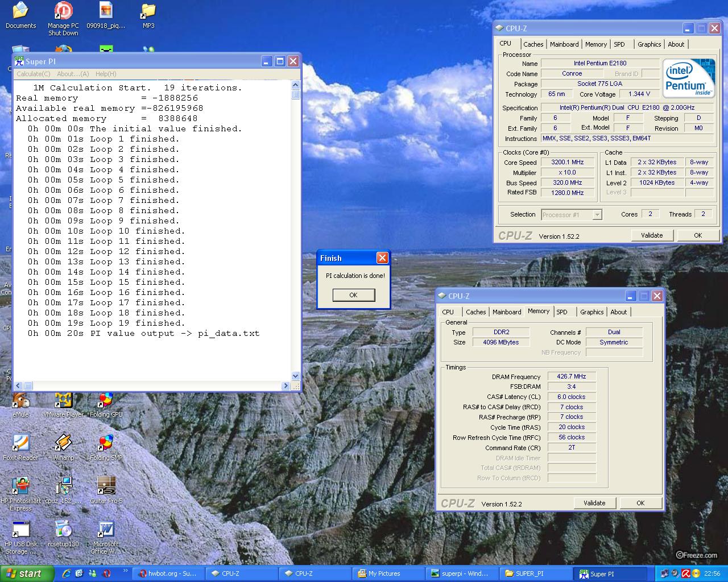Viewport: 728px width, 582px height.
Task: Click Validate in the lower CPU-Z Memory window
Action: click(x=594, y=503)
